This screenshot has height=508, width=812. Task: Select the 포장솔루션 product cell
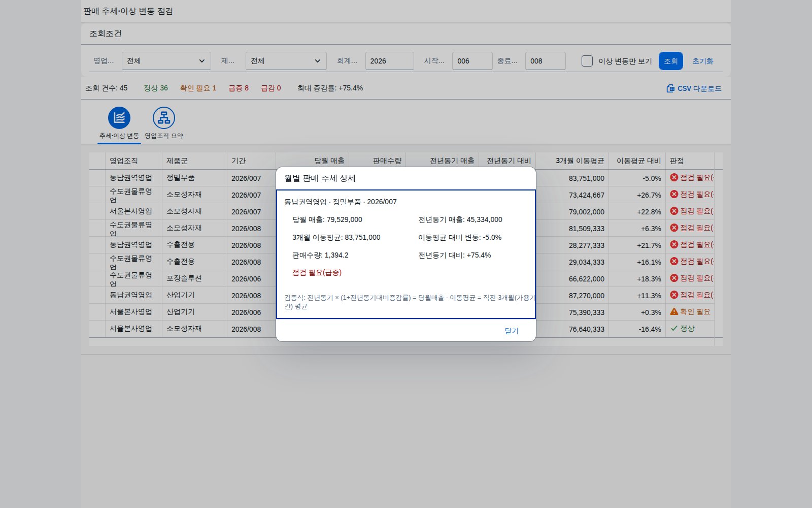tap(195, 279)
